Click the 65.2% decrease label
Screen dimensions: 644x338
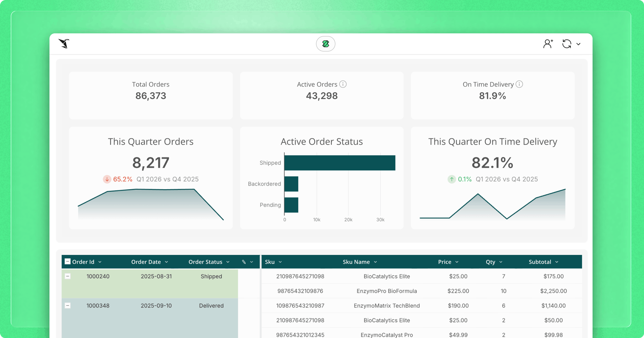point(122,179)
